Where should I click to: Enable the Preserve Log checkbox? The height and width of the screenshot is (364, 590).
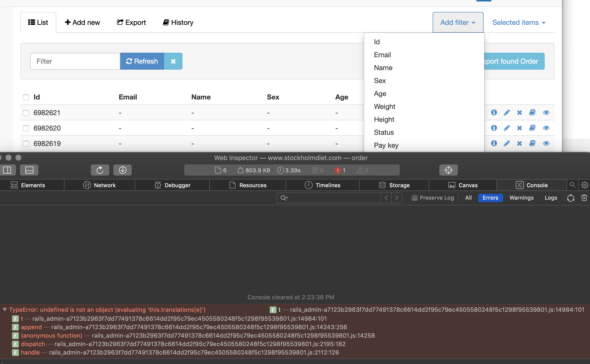pyautogui.click(x=414, y=198)
